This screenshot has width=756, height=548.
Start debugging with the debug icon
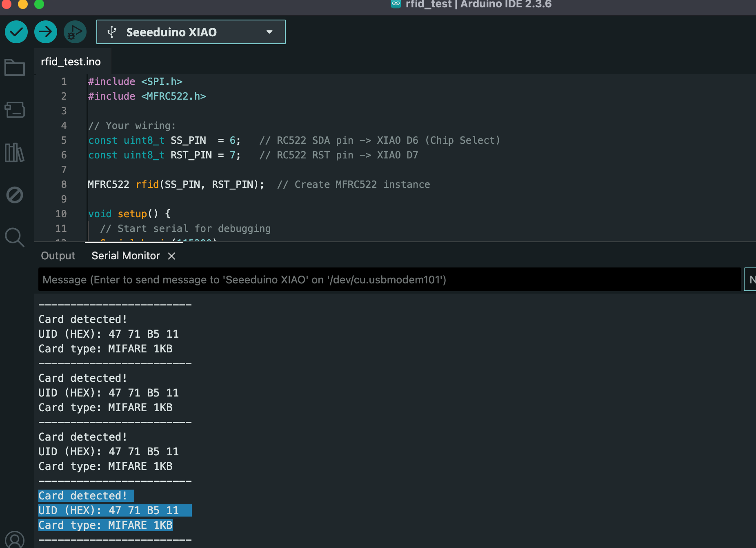pos(75,32)
